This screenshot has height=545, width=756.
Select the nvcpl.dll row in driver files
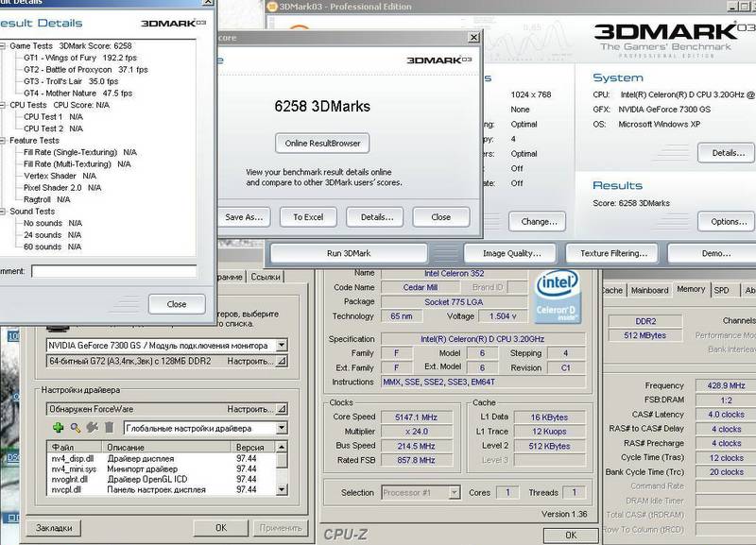[x=162, y=489]
